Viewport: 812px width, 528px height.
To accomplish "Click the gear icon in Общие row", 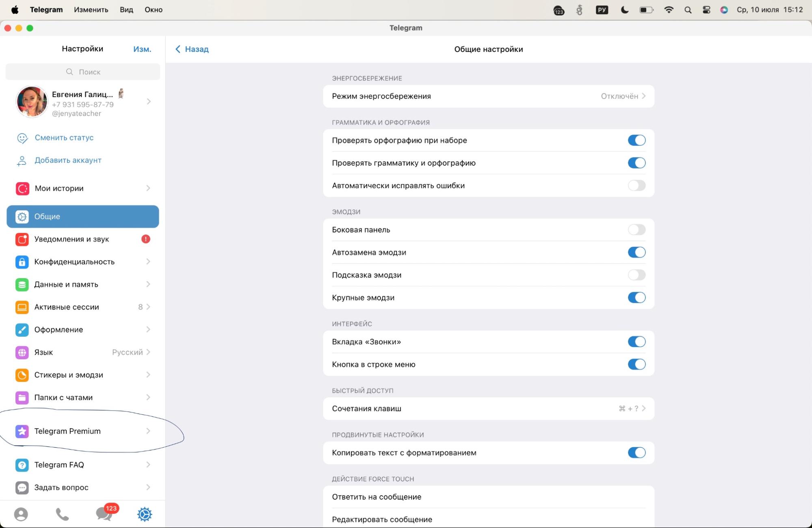I will point(22,217).
